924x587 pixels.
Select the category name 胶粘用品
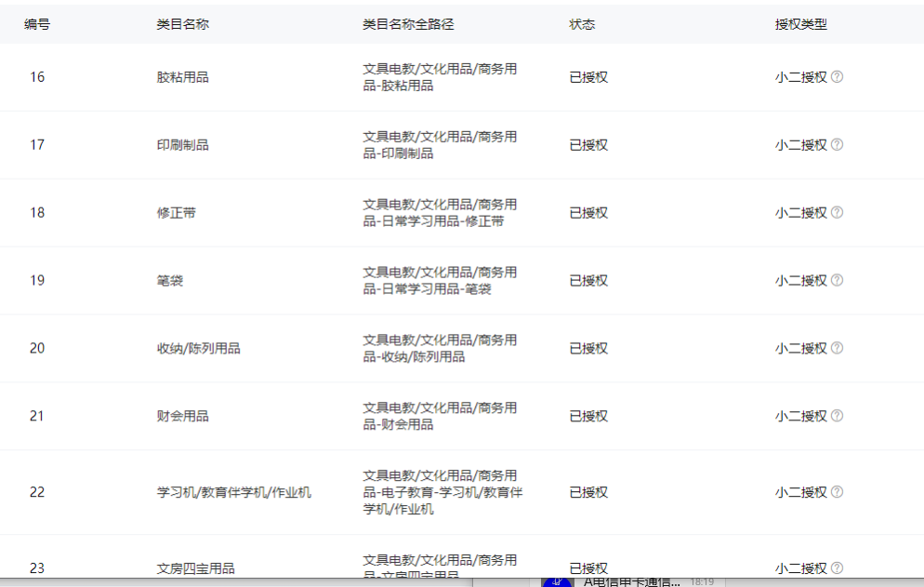[x=183, y=76]
